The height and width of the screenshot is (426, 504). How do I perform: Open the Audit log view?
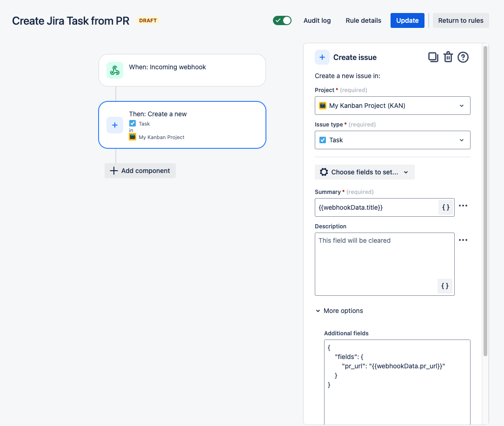tap(317, 20)
